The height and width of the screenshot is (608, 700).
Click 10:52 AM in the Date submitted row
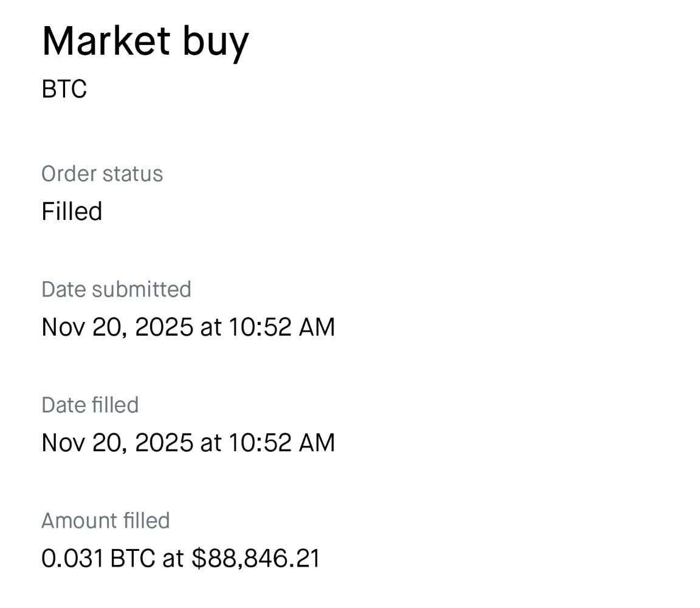click(x=281, y=327)
